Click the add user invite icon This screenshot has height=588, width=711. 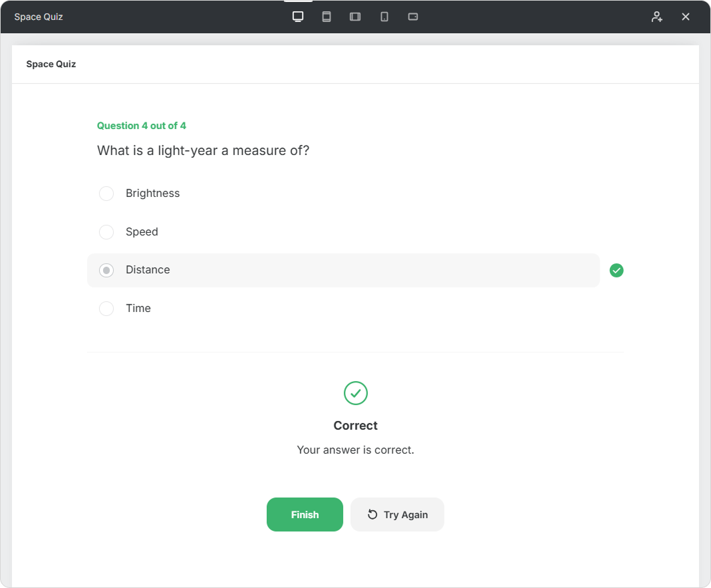coord(657,17)
